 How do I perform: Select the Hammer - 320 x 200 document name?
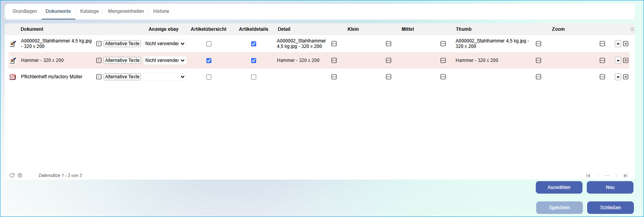pyautogui.click(x=42, y=60)
